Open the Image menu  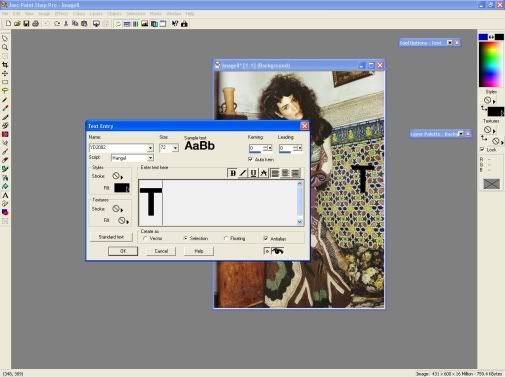[x=44, y=14]
